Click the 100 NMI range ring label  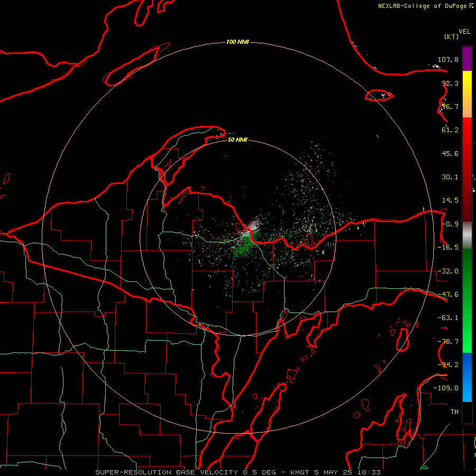(237, 42)
